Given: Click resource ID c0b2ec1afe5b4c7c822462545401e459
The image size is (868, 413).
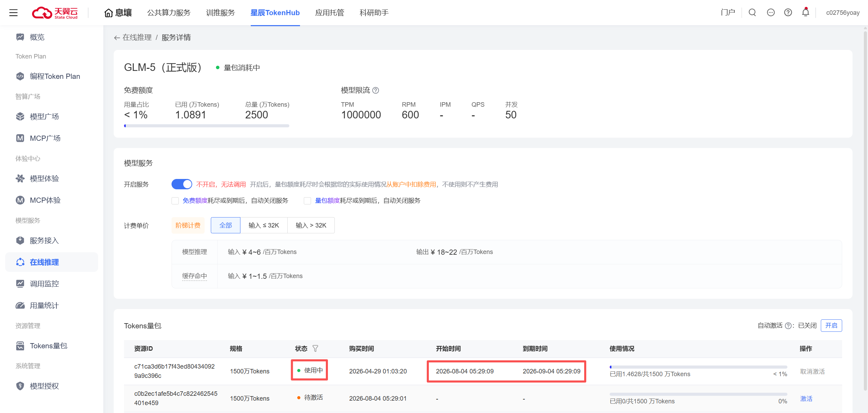Looking at the screenshot, I should [176, 398].
